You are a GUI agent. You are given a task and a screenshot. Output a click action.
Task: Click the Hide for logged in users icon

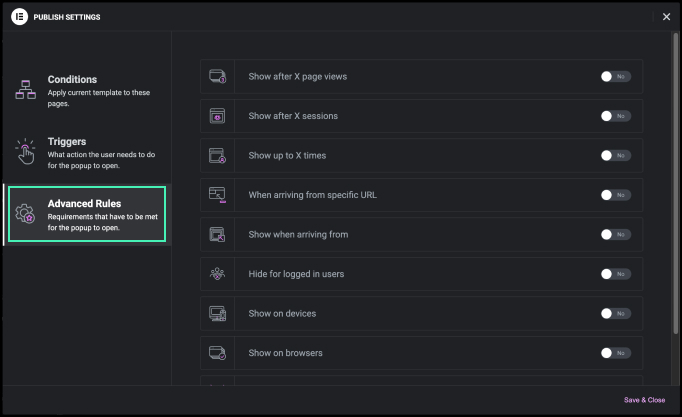point(217,274)
